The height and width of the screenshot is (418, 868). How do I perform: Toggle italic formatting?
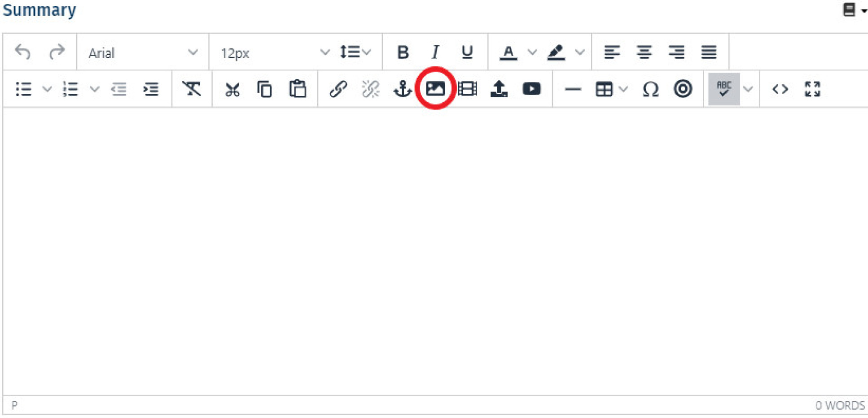(x=434, y=52)
